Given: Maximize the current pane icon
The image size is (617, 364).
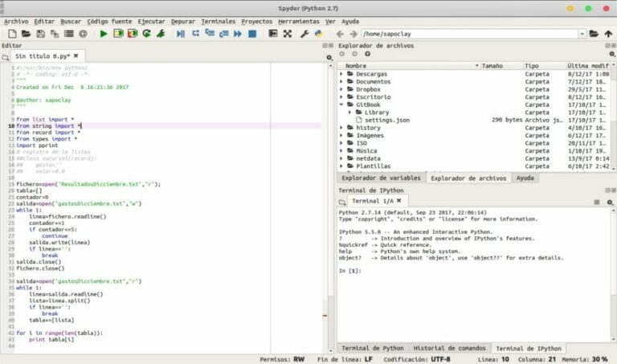Looking at the screenshot, I should (x=272, y=34).
